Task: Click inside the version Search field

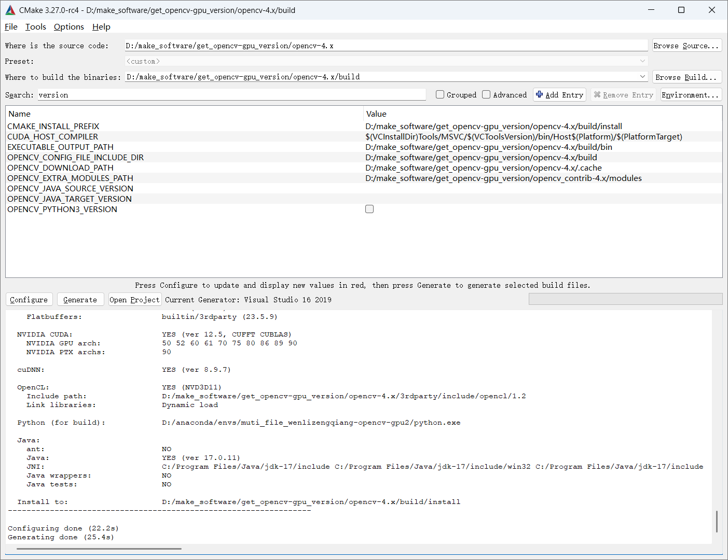Action: (208, 94)
